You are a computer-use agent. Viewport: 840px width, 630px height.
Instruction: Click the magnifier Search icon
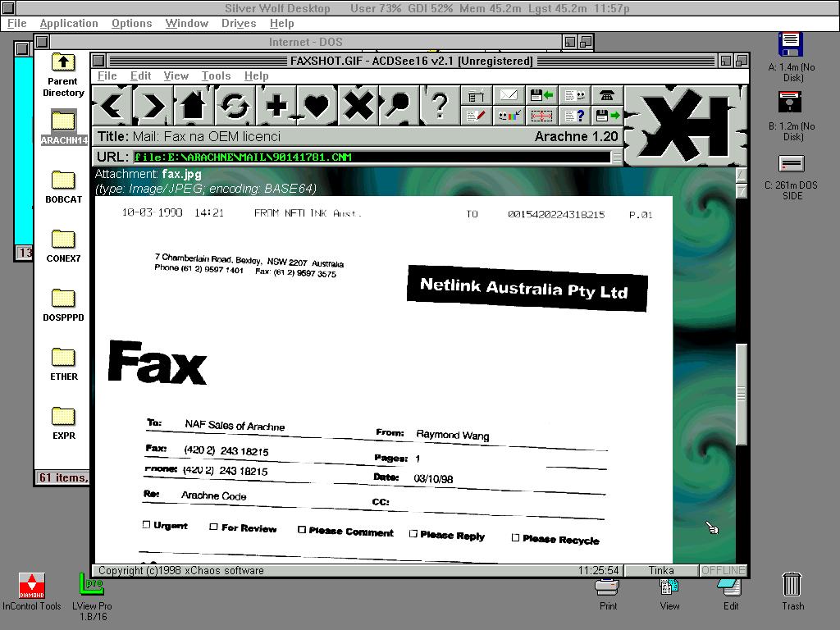coord(399,106)
